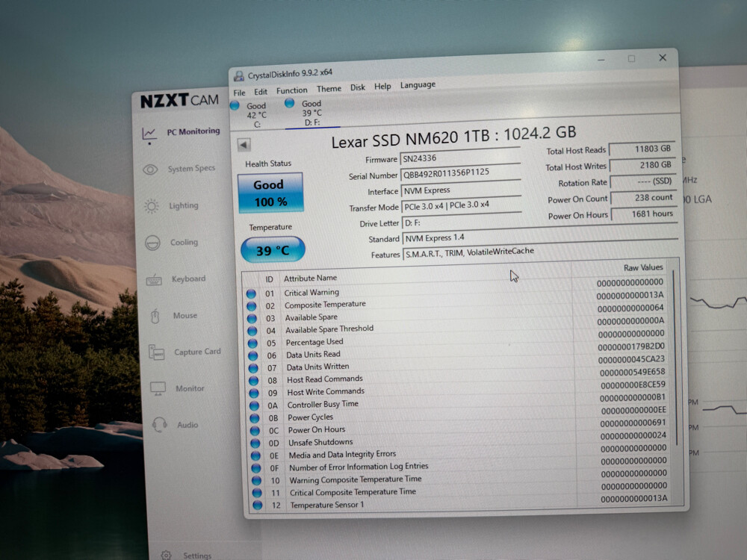Click the Attribute Name column header
747x560 pixels.
[310, 278]
